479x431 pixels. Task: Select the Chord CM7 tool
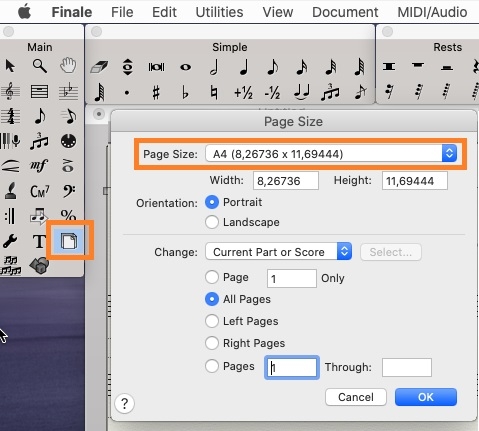[39, 191]
